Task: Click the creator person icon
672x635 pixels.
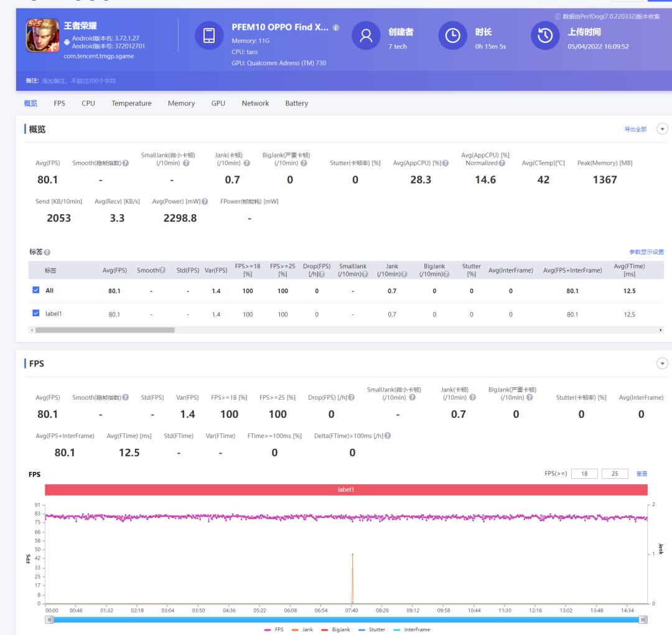Action: point(366,36)
